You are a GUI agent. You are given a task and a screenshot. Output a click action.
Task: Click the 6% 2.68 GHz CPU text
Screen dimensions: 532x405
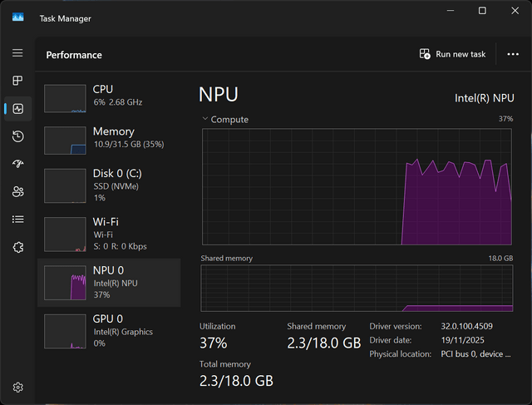pyautogui.click(x=118, y=102)
